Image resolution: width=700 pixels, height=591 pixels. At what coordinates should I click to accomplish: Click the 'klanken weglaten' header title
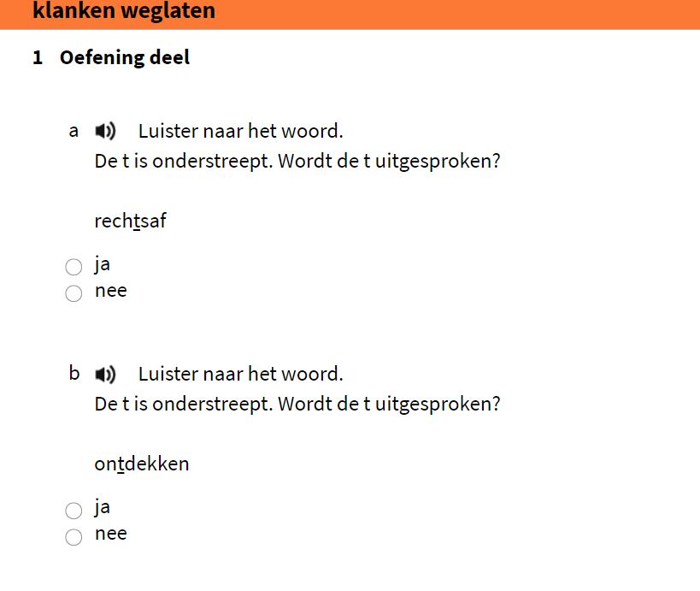click(x=124, y=11)
